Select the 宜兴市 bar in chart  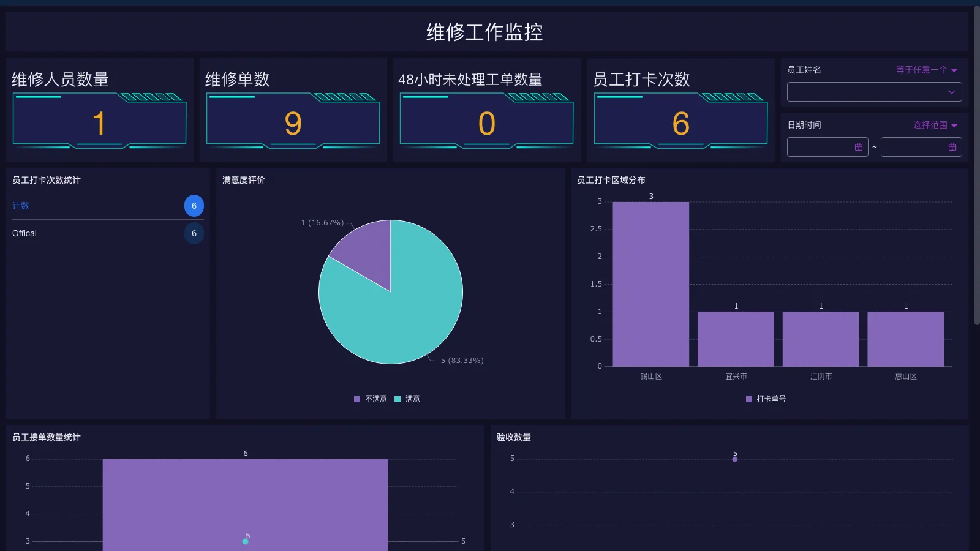pos(736,339)
